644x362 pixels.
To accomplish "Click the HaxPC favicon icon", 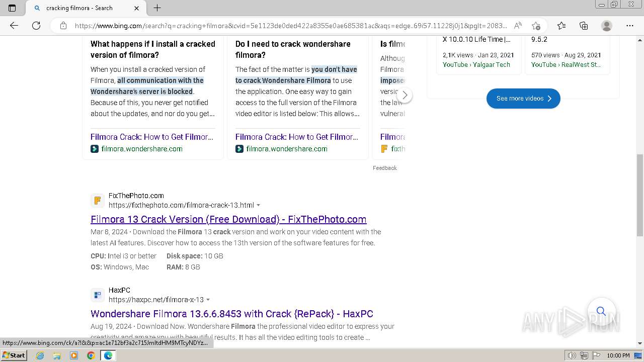I will click(x=98, y=295).
